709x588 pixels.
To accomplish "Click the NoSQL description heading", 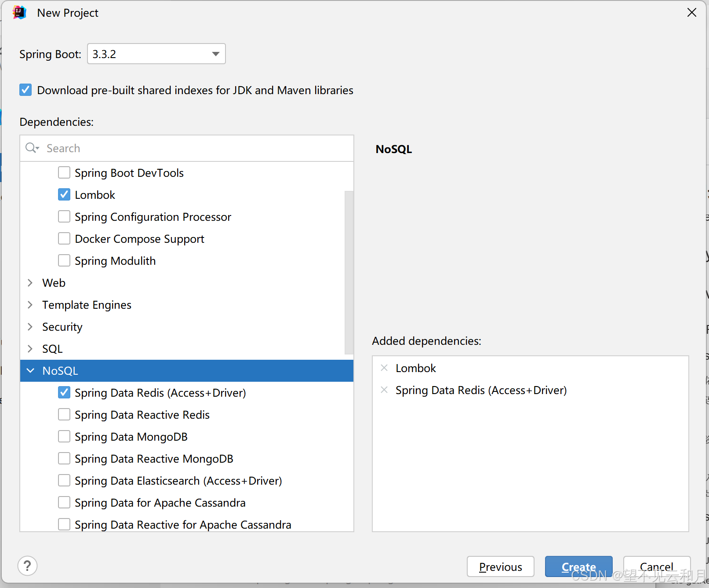I will [x=394, y=149].
